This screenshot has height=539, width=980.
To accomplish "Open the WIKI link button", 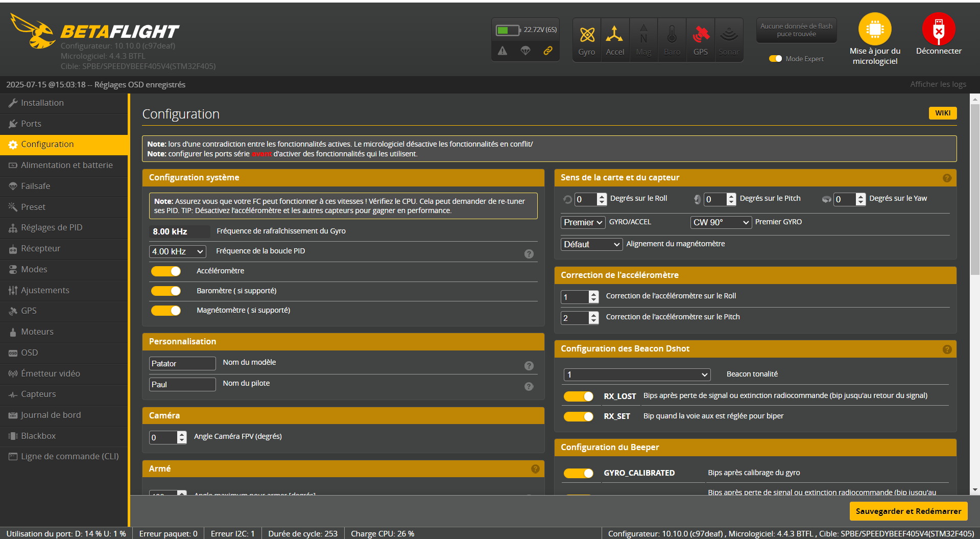I will pyautogui.click(x=942, y=113).
